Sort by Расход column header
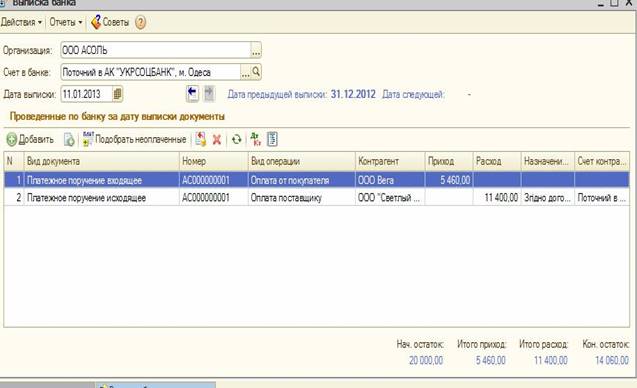Screen dimensions: 637x388 (497, 161)
